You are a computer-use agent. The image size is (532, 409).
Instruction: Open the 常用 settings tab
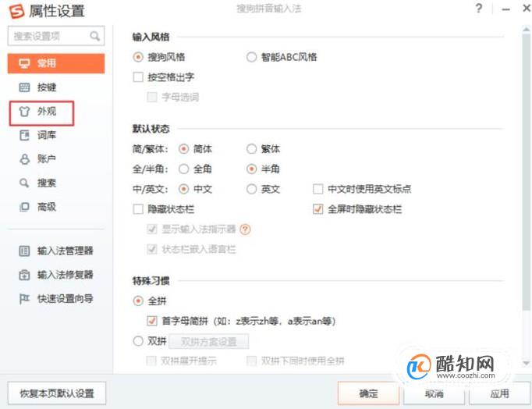click(56, 63)
